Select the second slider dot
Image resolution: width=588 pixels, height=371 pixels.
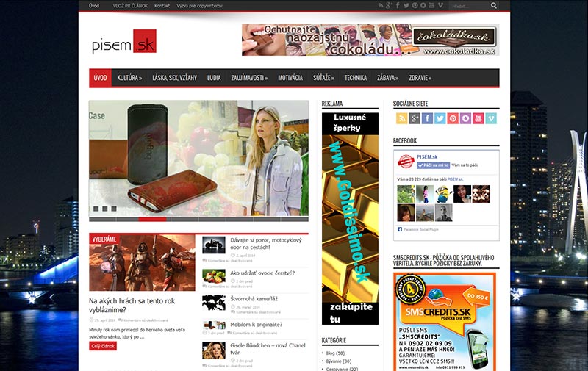pos(105,209)
